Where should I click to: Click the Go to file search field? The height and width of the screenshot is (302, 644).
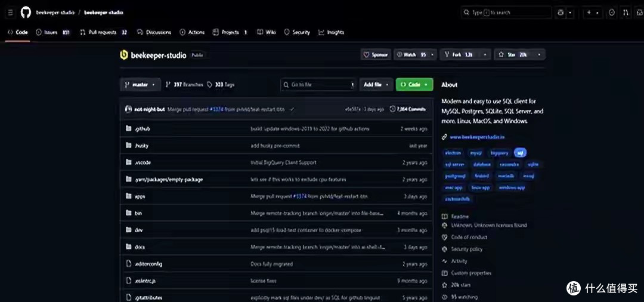318,85
